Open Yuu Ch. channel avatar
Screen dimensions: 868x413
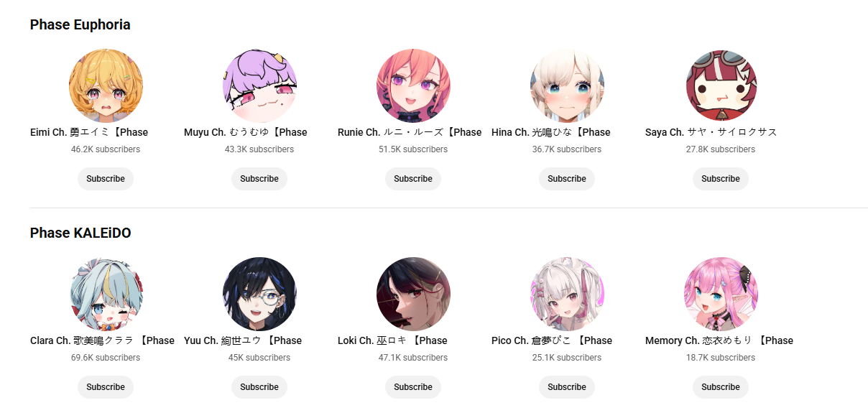tap(259, 294)
